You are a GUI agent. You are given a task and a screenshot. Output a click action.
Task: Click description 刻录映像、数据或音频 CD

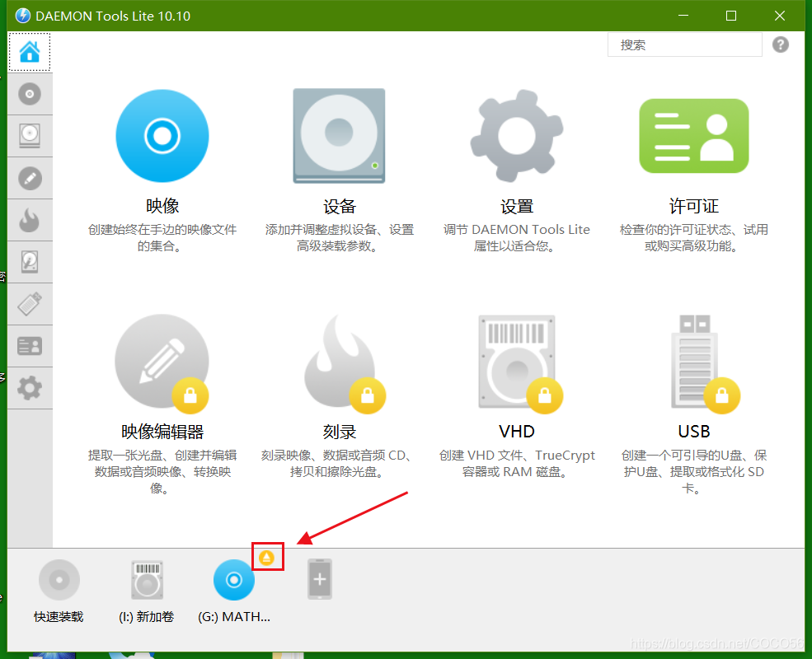click(x=339, y=464)
